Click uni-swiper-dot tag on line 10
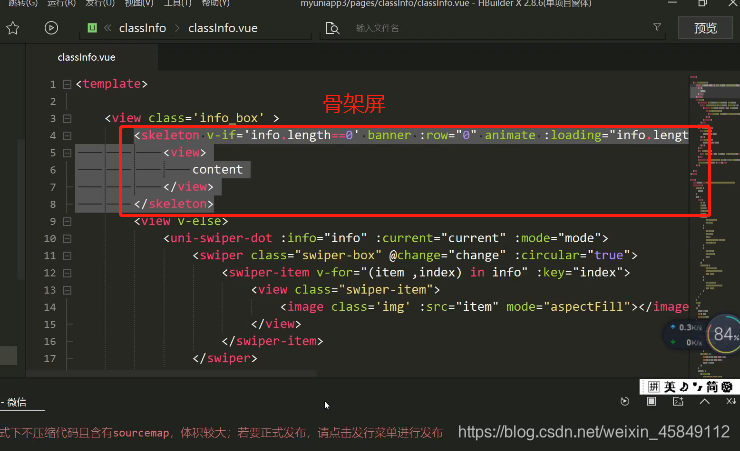The image size is (740, 451). pyautogui.click(x=221, y=238)
